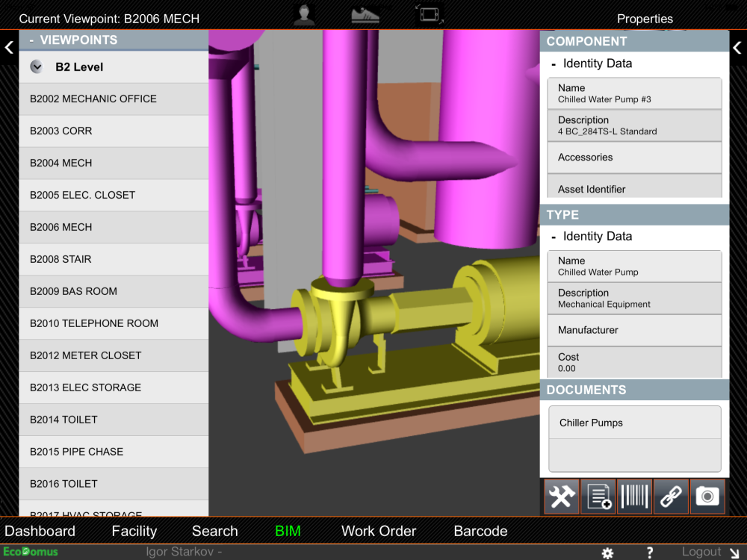Open the barcode scanner icon

click(x=634, y=496)
